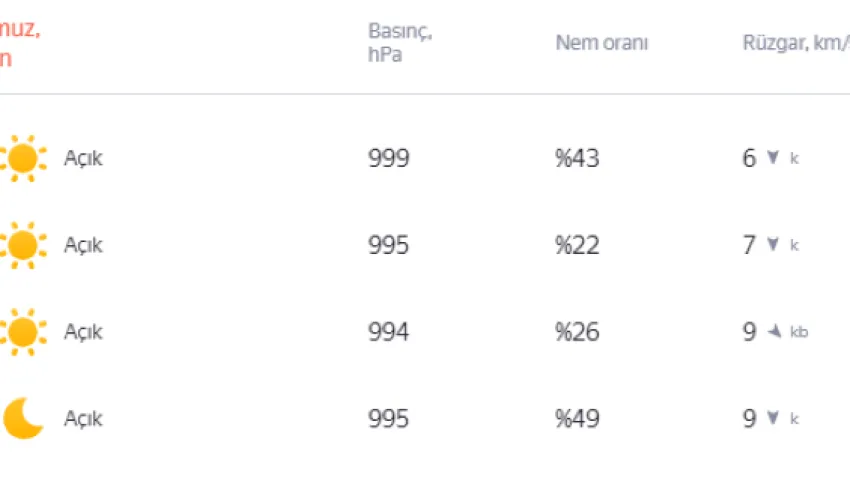
Task: Click the %43 humidity value
Action: pos(578,158)
